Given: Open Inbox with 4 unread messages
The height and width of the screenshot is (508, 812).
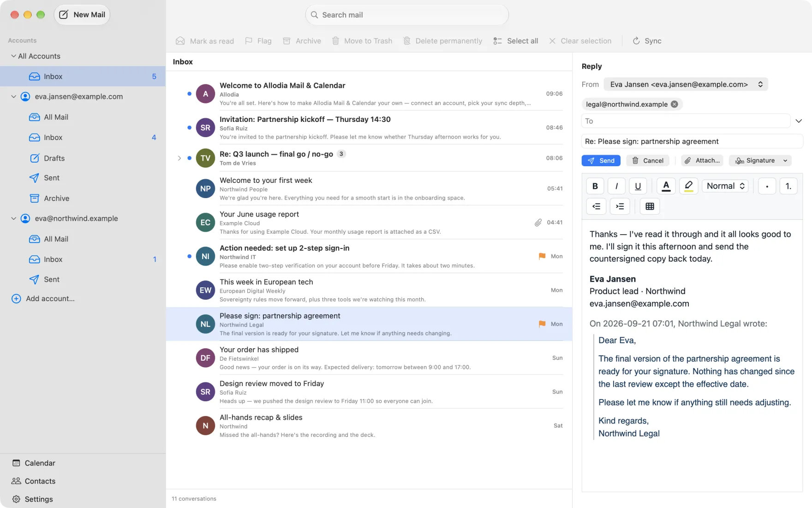Looking at the screenshot, I should point(83,137).
